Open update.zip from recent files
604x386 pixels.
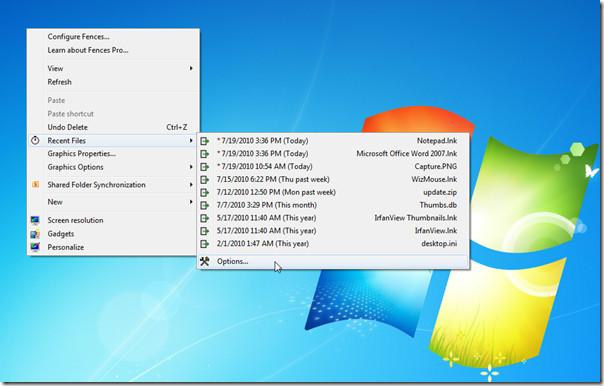click(333, 192)
